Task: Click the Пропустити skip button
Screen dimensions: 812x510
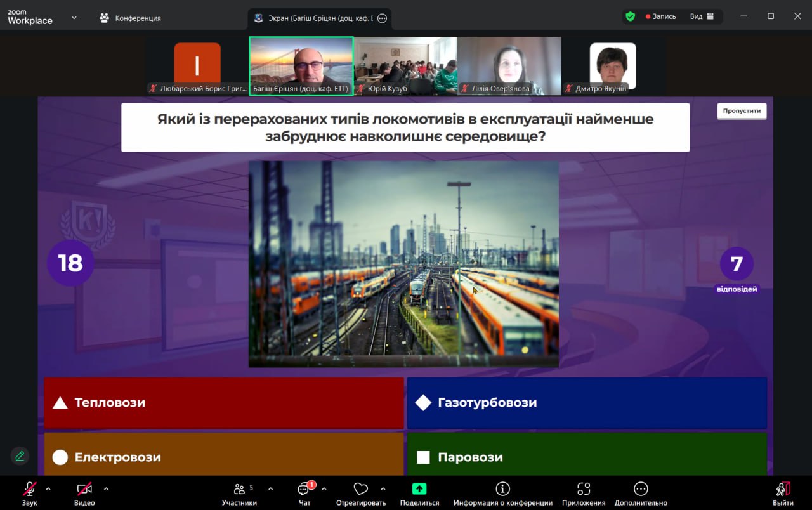Action: coord(742,110)
